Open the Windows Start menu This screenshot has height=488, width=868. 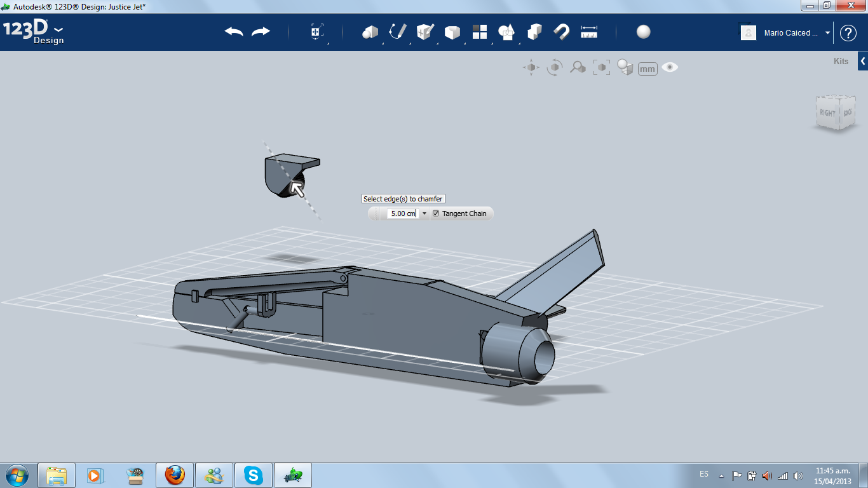point(17,475)
